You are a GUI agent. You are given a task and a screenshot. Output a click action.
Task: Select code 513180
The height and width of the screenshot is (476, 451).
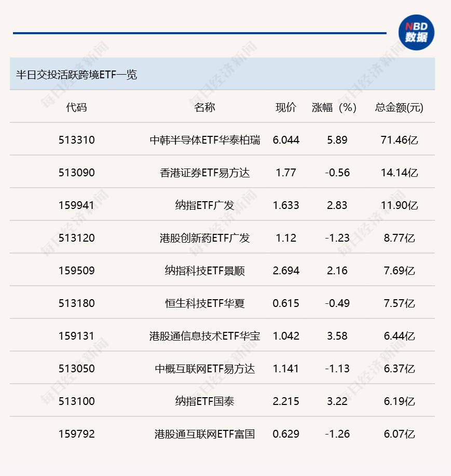(x=77, y=303)
